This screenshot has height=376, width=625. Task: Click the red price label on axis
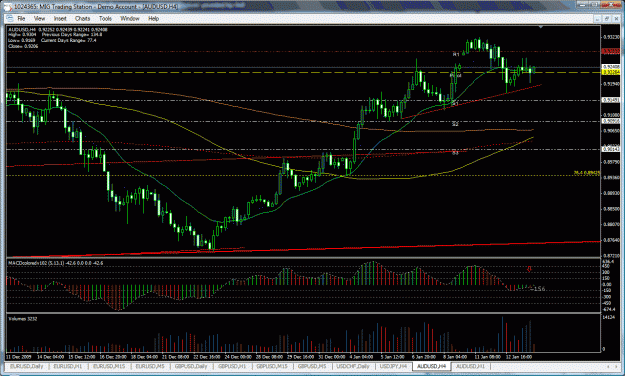[x=611, y=51]
